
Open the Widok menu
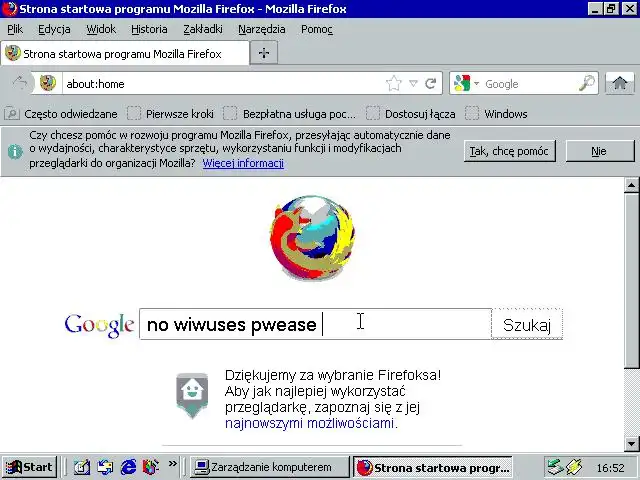coord(101,29)
